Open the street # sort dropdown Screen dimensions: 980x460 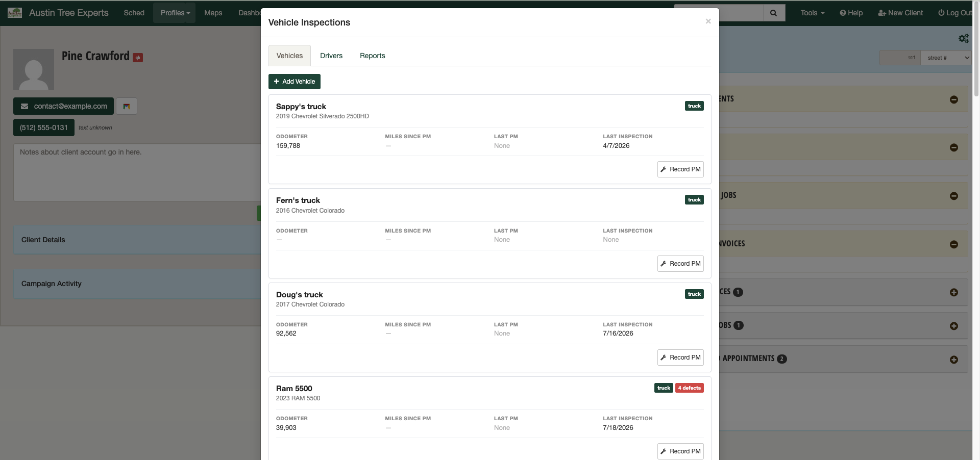click(946, 58)
